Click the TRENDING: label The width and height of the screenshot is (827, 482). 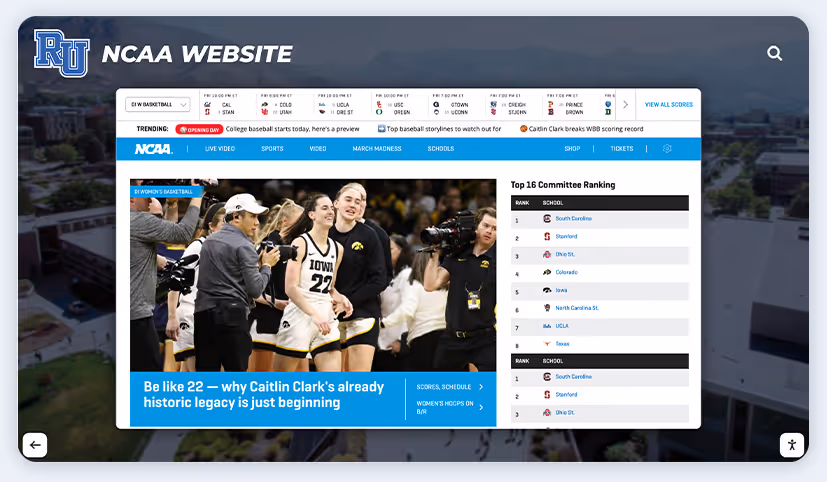click(152, 129)
